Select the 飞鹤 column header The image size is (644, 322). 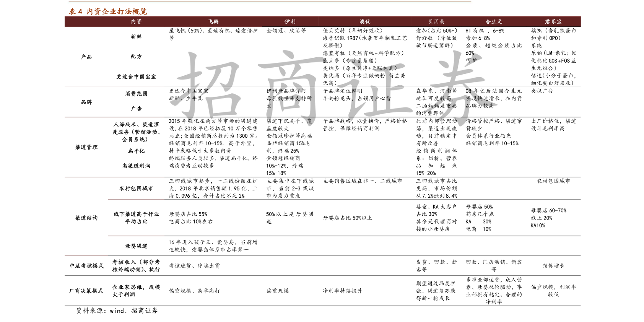[x=213, y=21]
